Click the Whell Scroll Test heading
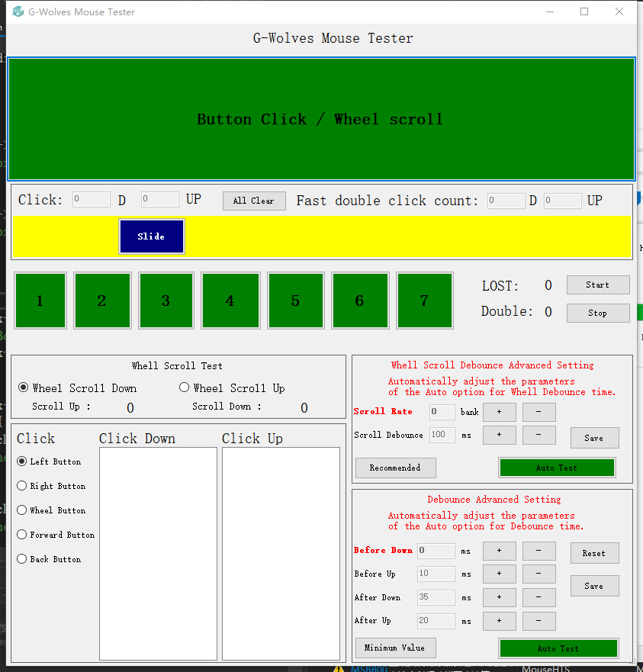Screen dimensions: 643x672 point(177,366)
